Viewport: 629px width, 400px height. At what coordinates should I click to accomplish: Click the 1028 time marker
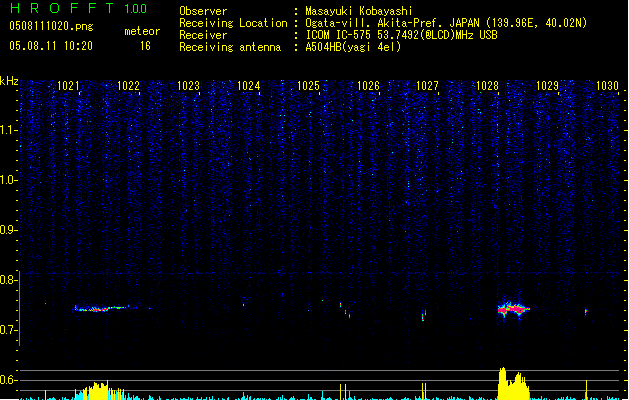(x=487, y=85)
